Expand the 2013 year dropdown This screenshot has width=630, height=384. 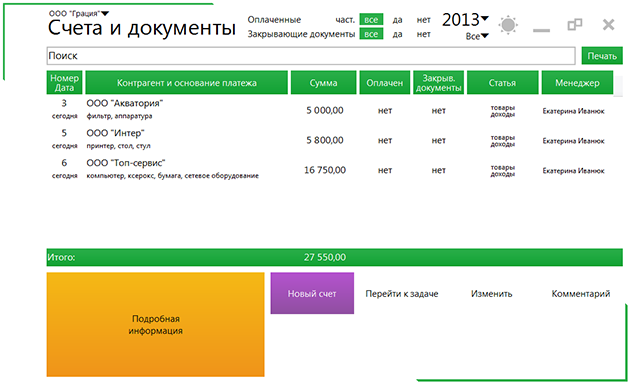(x=465, y=20)
